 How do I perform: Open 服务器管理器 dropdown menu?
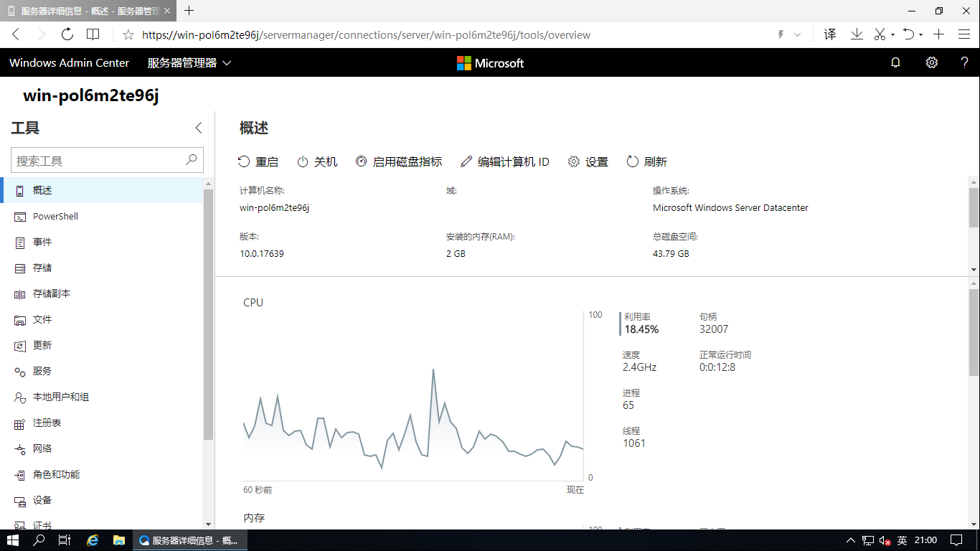pos(189,62)
